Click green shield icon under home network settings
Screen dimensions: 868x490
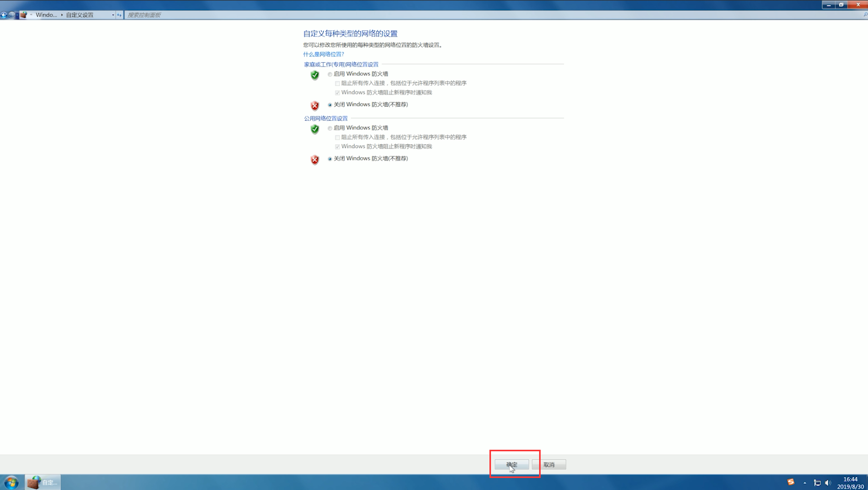click(x=315, y=75)
